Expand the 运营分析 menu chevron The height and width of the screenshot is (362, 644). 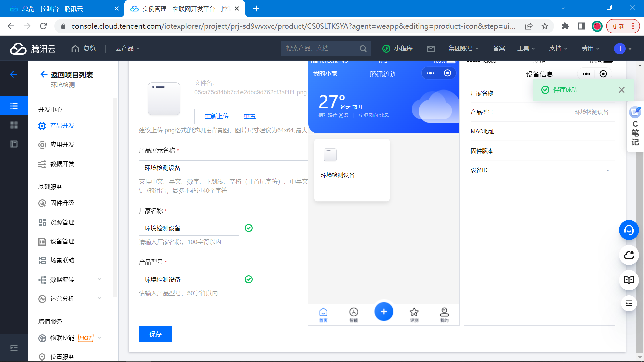tap(99, 298)
